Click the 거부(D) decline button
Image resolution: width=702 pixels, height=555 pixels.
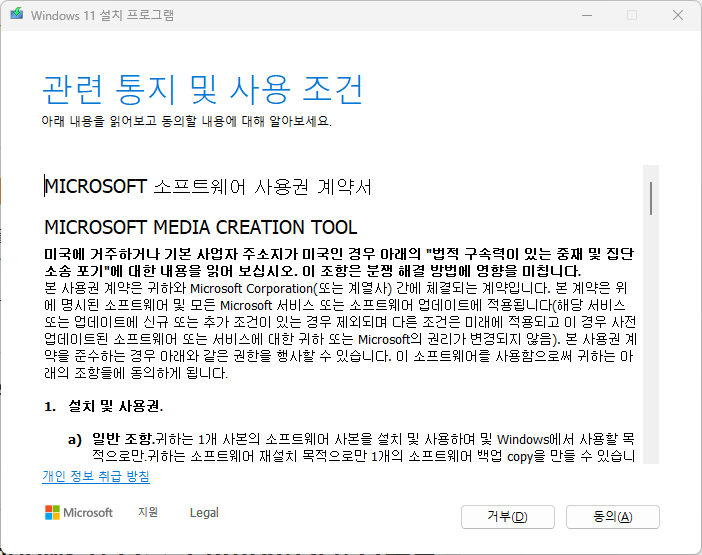[x=508, y=517]
